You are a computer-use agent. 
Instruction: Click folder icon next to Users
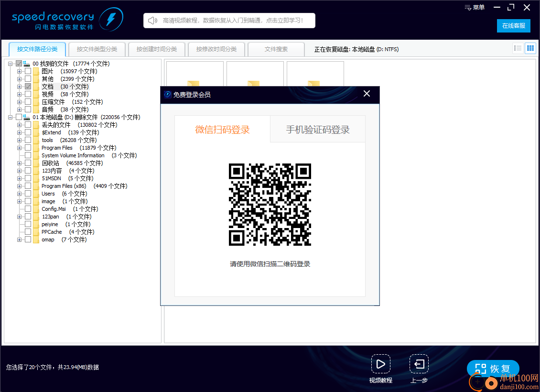pyautogui.click(x=36, y=194)
